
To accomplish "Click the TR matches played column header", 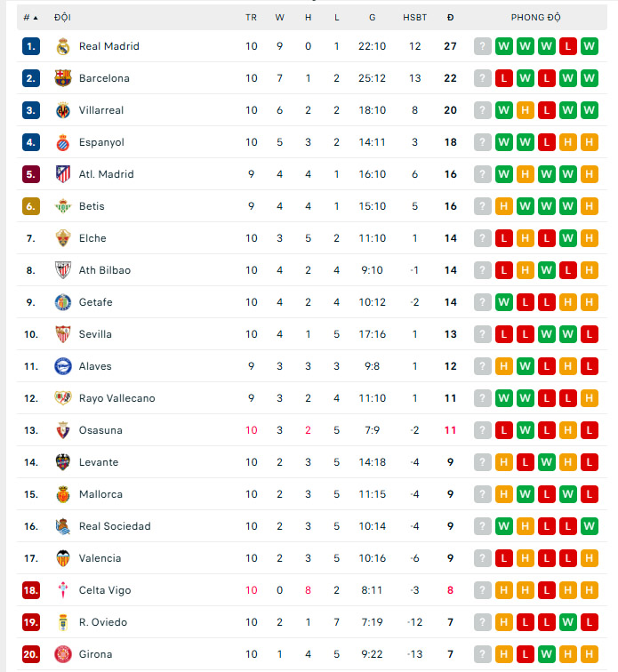I will click(252, 18).
